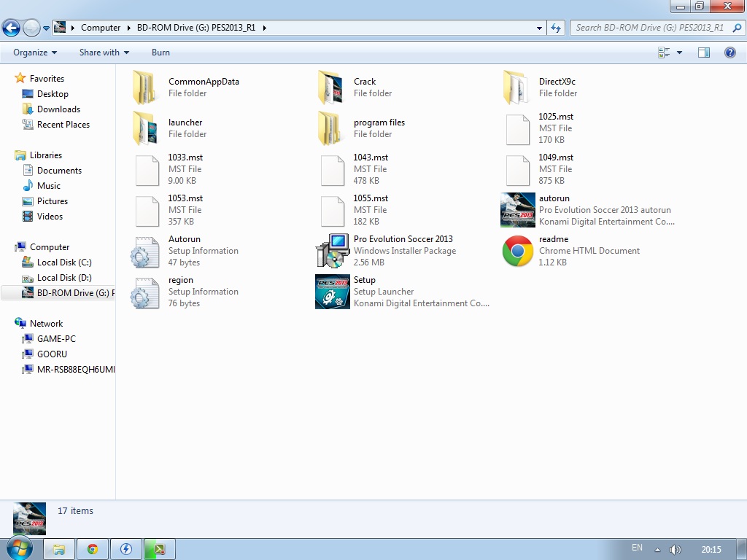Select the 1049.mst file icon

tap(518, 171)
